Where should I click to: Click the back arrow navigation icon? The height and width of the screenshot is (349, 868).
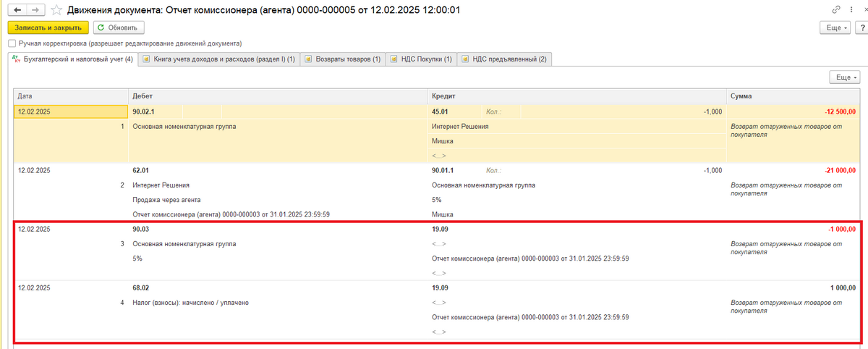coord(17,10)
